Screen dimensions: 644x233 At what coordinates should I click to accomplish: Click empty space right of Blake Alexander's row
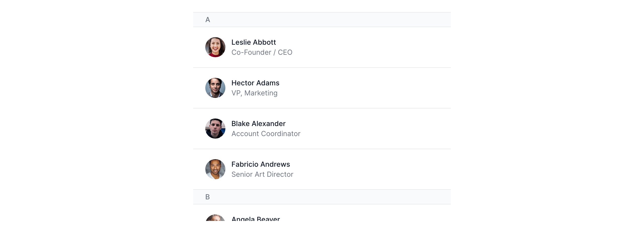[x=377, y=129]
